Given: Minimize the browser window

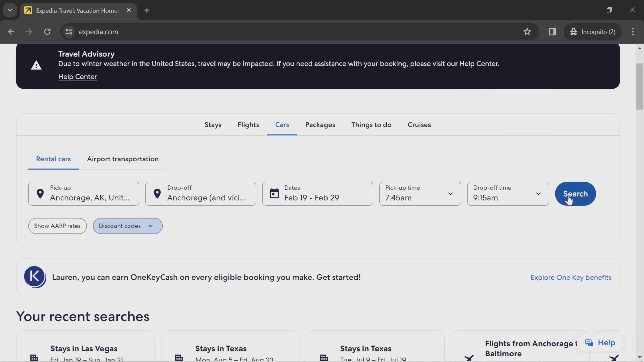Looking at the screenshot, I should coord(586,10).
